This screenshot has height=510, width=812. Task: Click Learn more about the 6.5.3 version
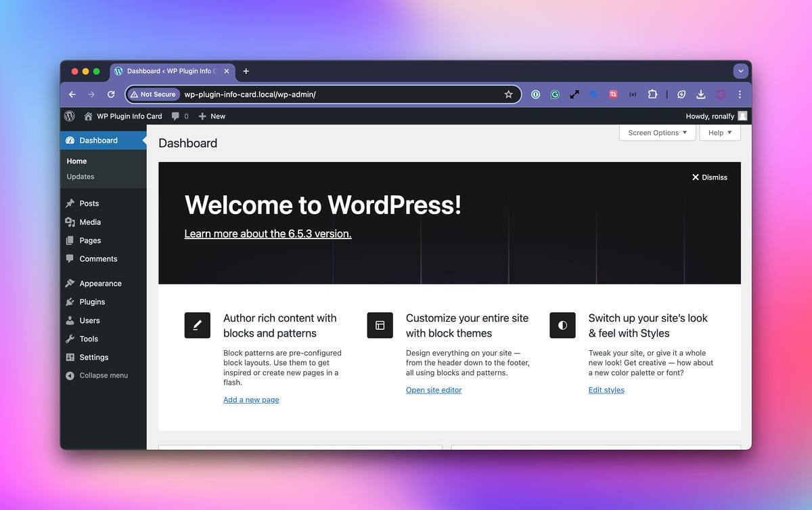tap(268, 234)
